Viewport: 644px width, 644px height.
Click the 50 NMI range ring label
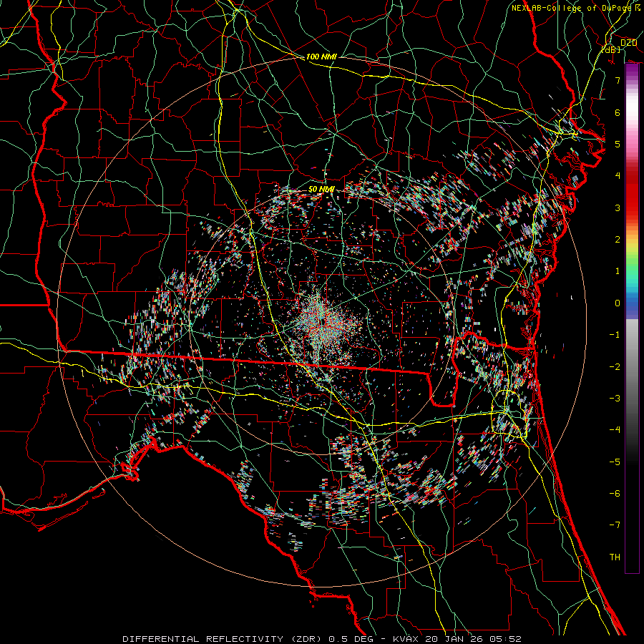click(x=321, y=188)
